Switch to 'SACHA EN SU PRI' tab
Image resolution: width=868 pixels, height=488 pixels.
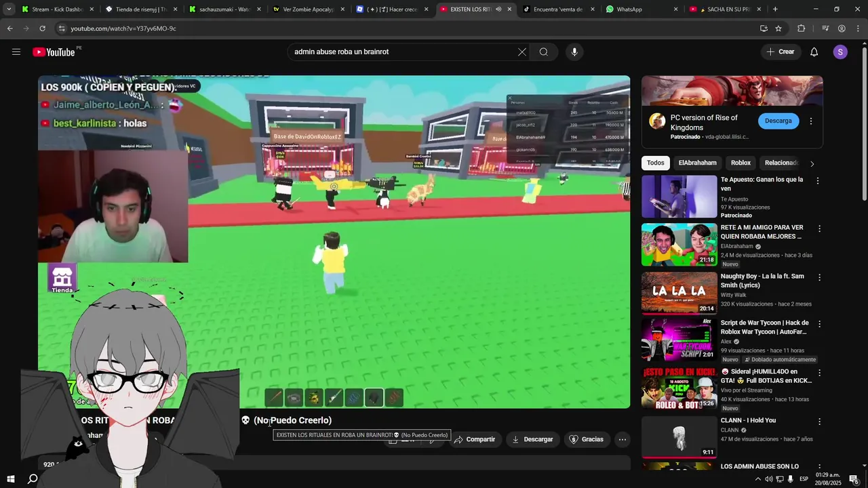click(724, 9)
